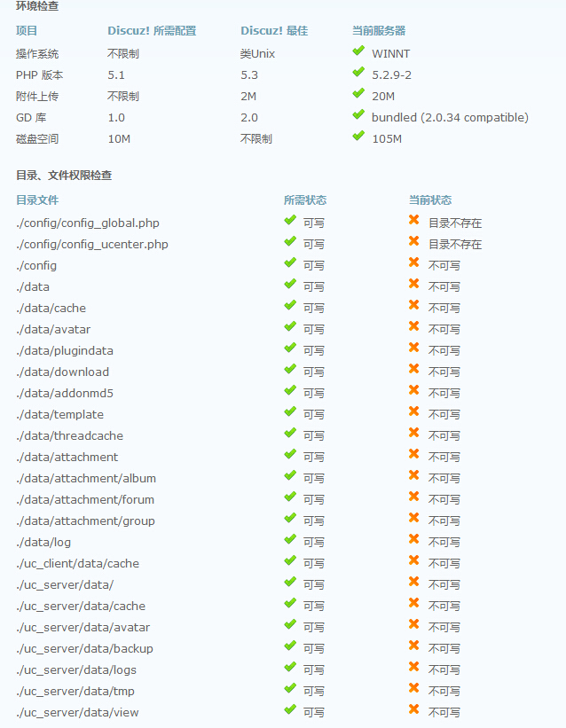The height and width of the screenshot is (728, 566).
Task: Click green checkmark beside bundled GD version
Action: [x=358, y=114]
